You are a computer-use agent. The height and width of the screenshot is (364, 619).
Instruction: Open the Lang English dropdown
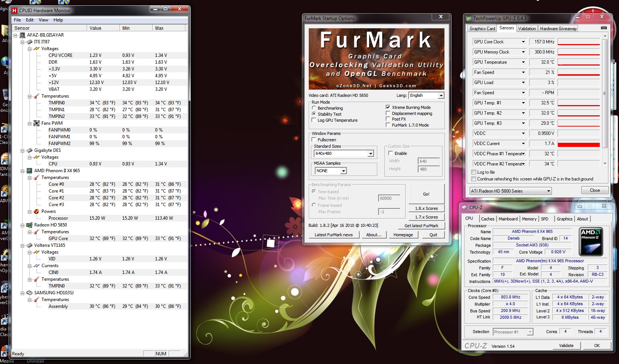(426, 96)
